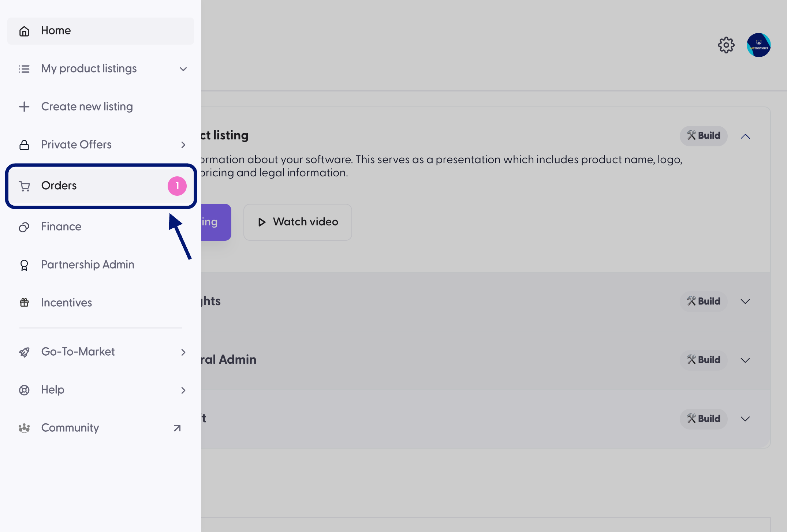The height and width of the screenshot is (532, 787).
Task: Open Finance from the sidebar
Action: [101, 227]
